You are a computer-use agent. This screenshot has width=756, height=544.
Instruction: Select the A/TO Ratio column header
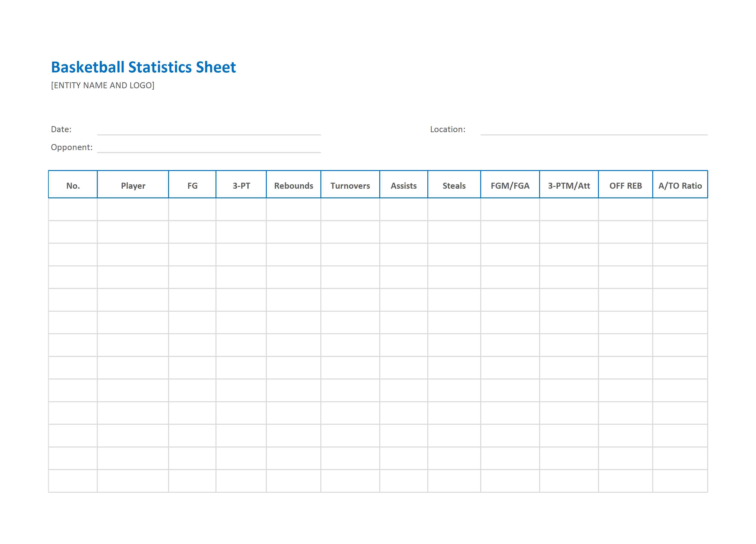point(680,185)
